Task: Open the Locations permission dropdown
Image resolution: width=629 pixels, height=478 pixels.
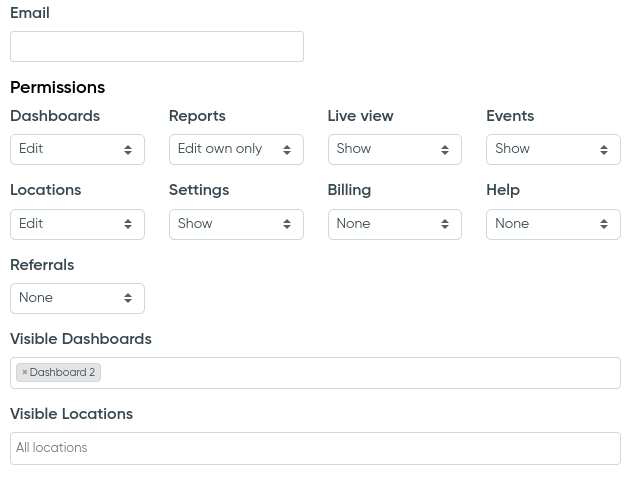Action: click(x=77, y=224)
